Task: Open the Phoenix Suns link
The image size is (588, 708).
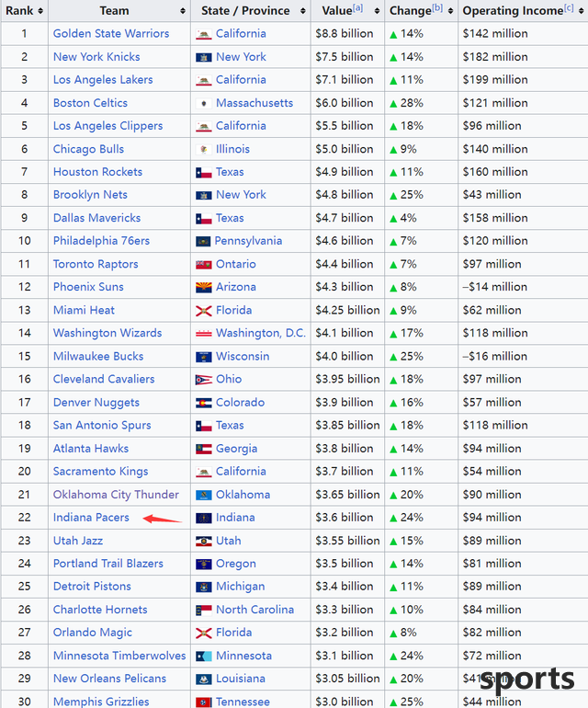Action: pyautogui.click(x=88, y=287)
